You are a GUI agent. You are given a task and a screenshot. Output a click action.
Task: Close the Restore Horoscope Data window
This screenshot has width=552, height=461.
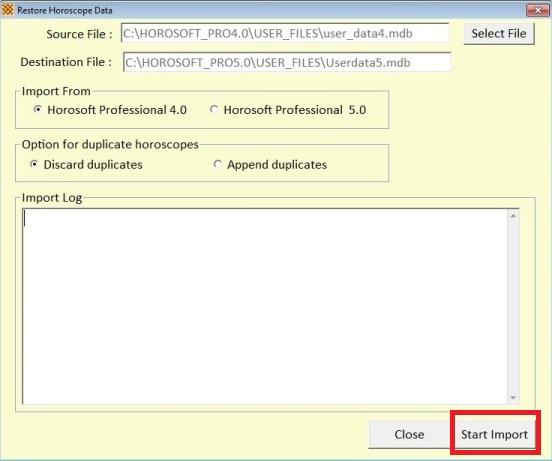pos(537,11)
